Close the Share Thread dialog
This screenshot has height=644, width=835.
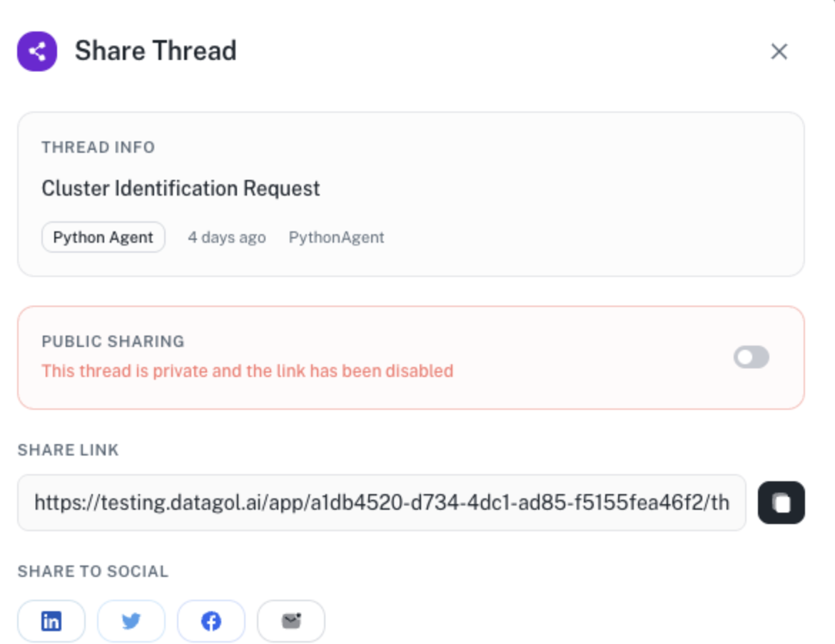pos(779,51)
